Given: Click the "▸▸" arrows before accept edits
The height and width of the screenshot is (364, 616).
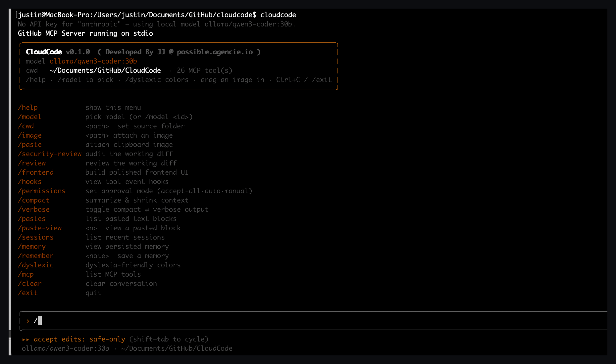Looking at the screenshot, I should coord(26,339).
